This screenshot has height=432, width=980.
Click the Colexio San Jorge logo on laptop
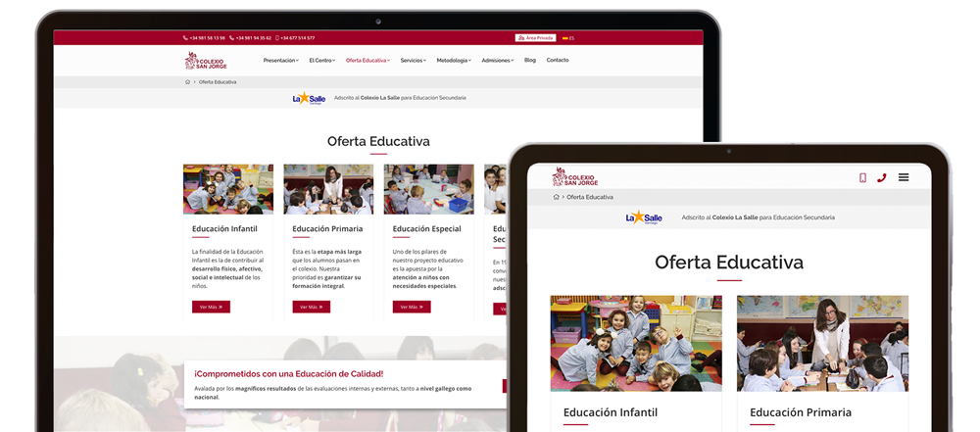(206, 61)
